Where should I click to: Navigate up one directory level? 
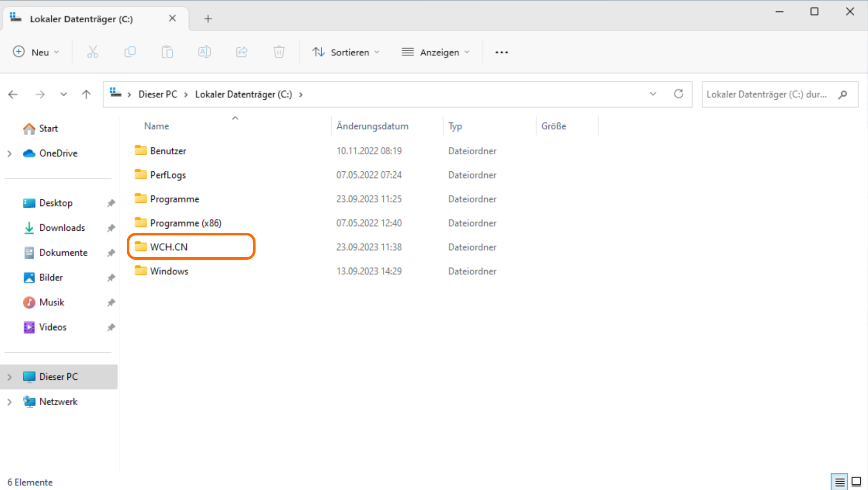click(x=86, y=94)
